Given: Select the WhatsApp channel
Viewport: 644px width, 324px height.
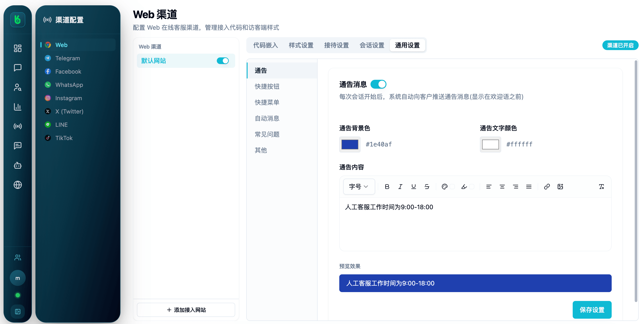Looking at the screenshot, I should click(x=78, y=85).
